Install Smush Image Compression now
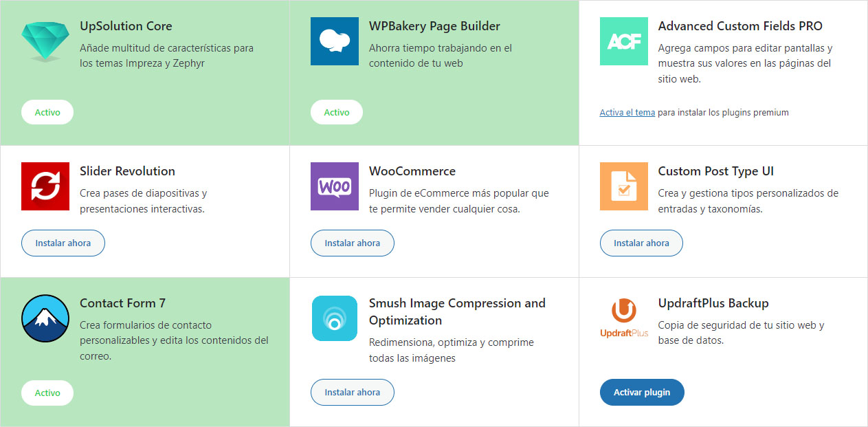Screen dimensions: 868x427 pyautogui.click(x=353, y=392)
